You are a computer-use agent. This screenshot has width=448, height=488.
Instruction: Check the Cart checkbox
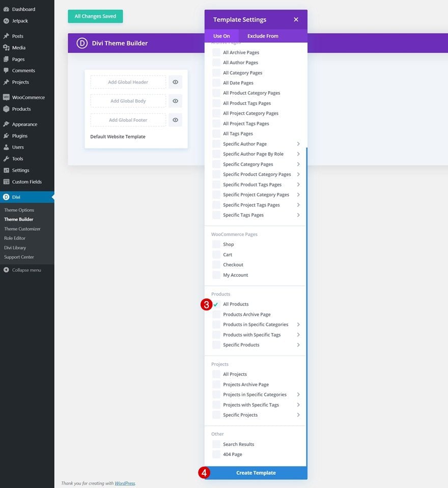[x=216, y=255]
